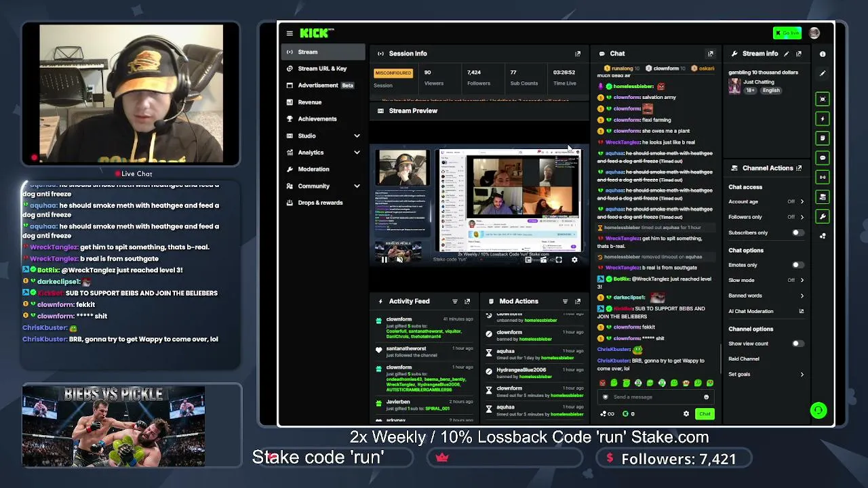Open Moderation in the sidebar
Viewport: 868px width, 488px height.
click(323, 169)
